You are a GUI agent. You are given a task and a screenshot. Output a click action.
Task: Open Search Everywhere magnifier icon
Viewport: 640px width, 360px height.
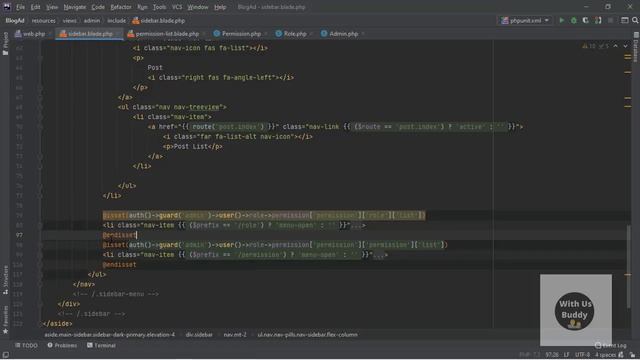635,20
